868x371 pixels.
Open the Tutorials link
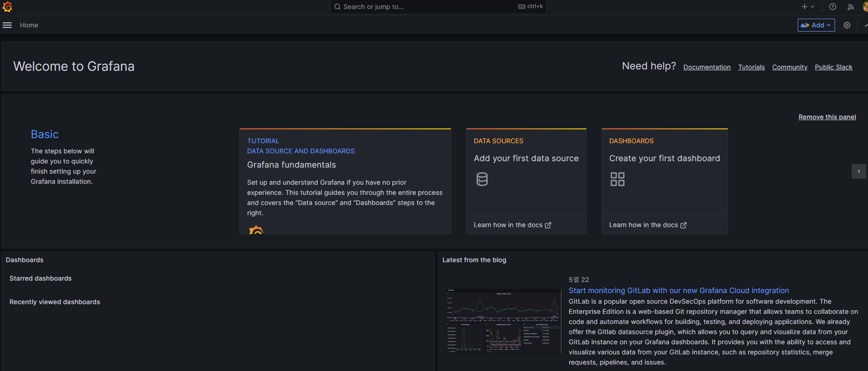point(751,67)
